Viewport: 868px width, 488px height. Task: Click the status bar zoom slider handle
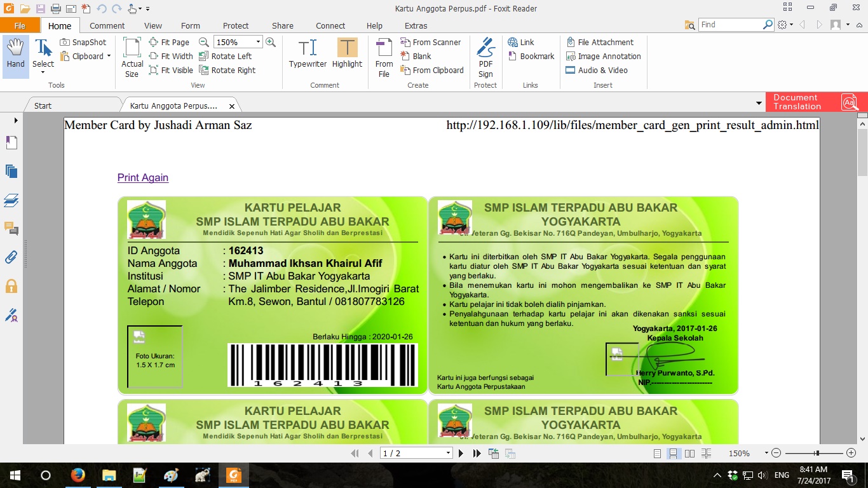[x=817, y=453]
